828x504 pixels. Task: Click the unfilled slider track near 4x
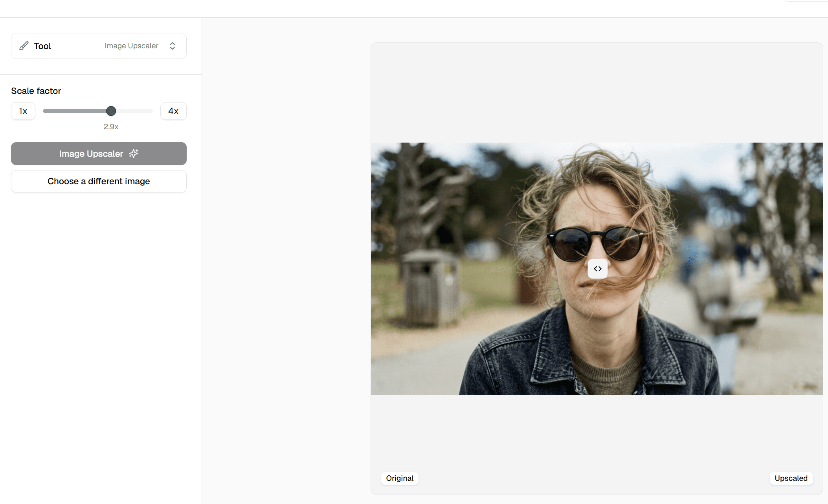click(138, 111)
